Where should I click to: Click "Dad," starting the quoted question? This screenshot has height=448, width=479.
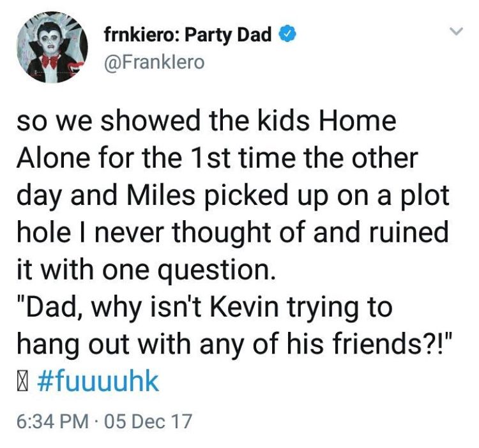click(50, 309)
